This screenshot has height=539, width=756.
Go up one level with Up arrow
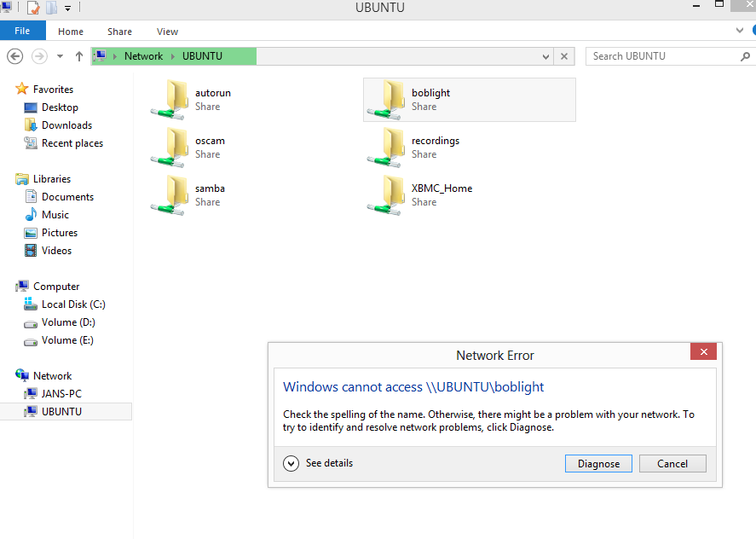(79, 56)
